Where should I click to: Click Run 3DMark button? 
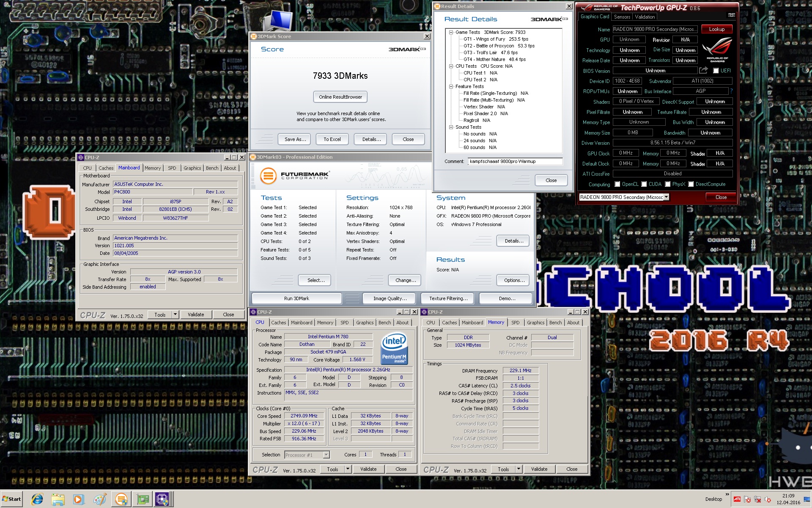pyautogui.click(x=296, y=298)
